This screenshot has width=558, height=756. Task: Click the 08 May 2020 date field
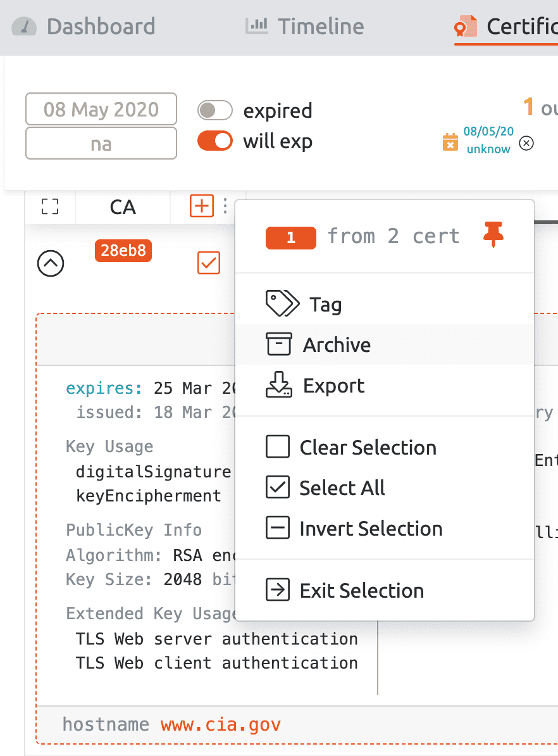coord(101,110)
